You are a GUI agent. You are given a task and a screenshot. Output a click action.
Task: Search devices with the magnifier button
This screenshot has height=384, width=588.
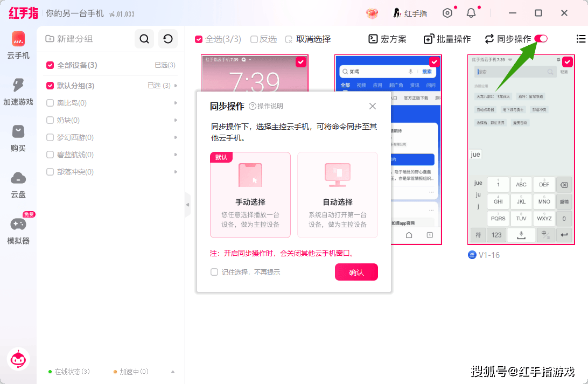point(144,39)
